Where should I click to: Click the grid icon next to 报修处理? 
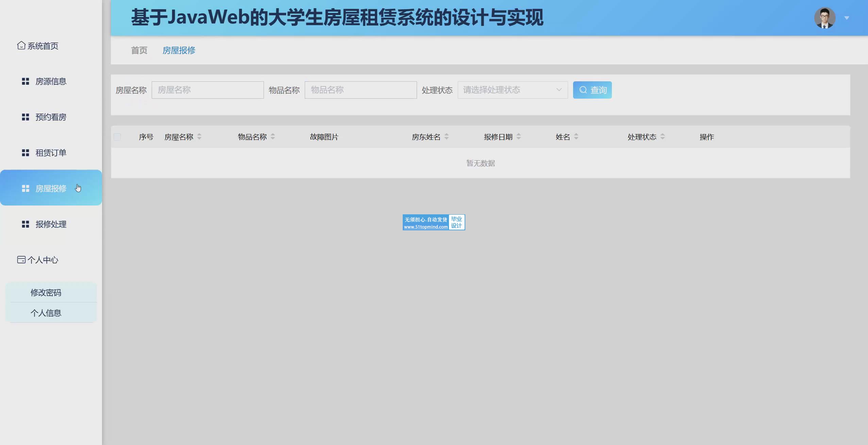26,224
